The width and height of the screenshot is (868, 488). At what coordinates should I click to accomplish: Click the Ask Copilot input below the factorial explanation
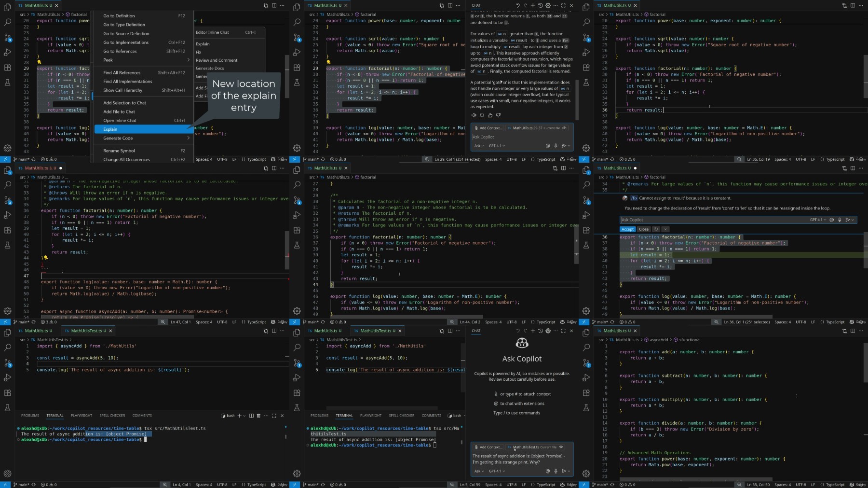click(x=522, y=137)
